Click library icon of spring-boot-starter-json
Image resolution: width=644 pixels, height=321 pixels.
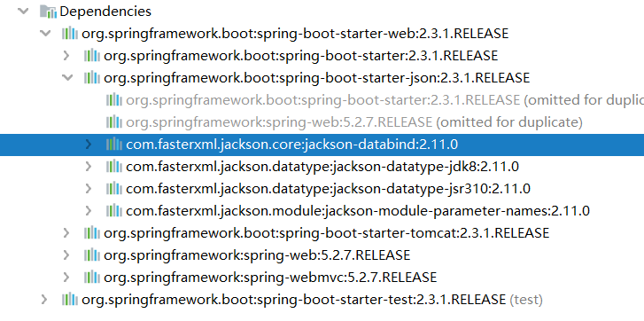tap(92, 78)
